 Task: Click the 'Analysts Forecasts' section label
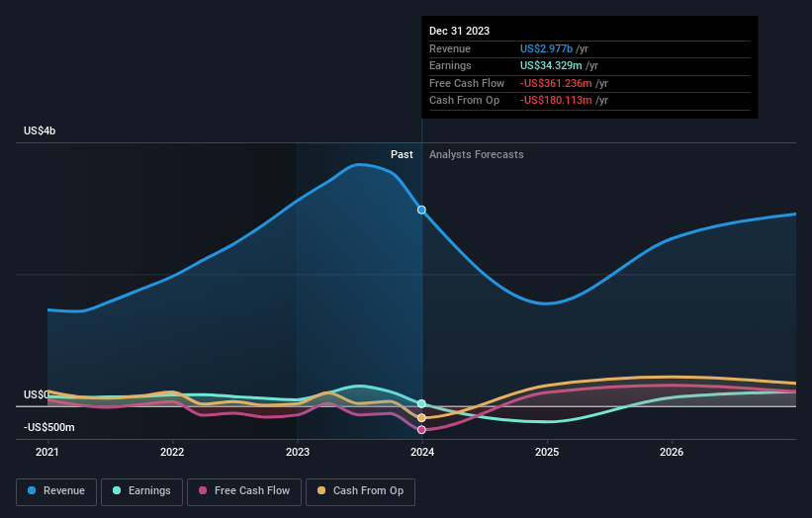pos(476,155)
